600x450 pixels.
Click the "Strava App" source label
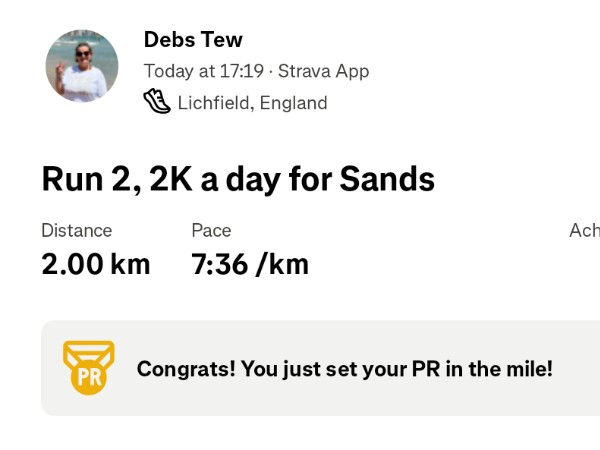point(323,71)
